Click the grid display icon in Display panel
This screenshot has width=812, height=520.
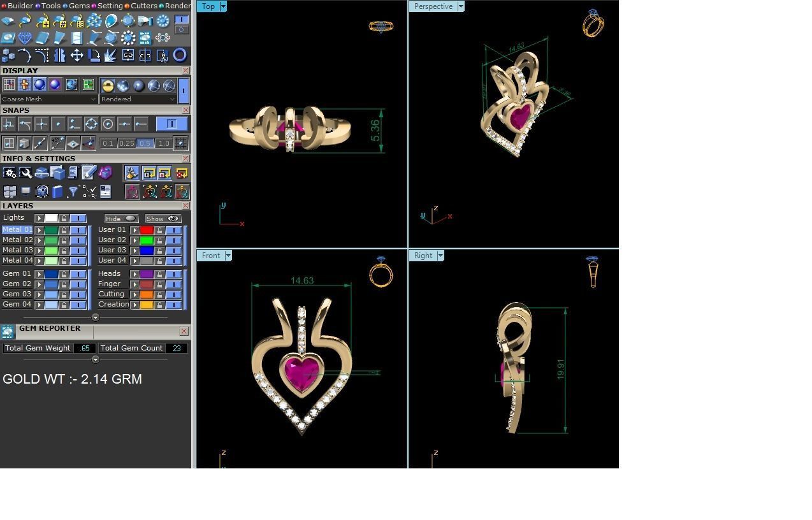point(9,84)
